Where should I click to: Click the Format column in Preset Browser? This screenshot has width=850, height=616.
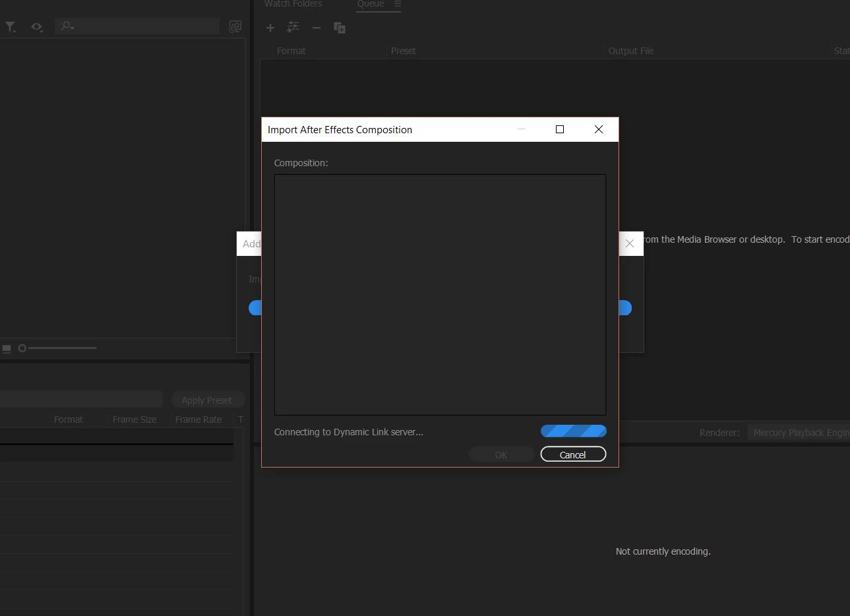click(69, 419)
